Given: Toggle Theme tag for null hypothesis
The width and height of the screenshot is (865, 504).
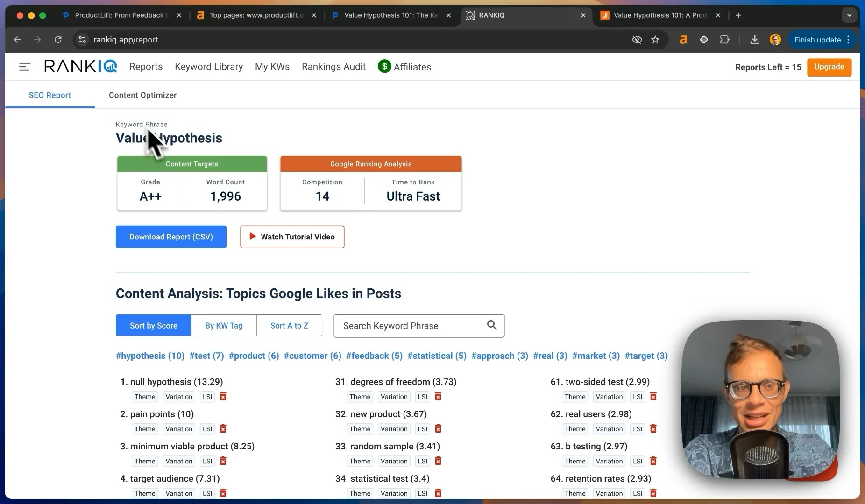Looking at the screenshot, I should [x=145, y=397].
